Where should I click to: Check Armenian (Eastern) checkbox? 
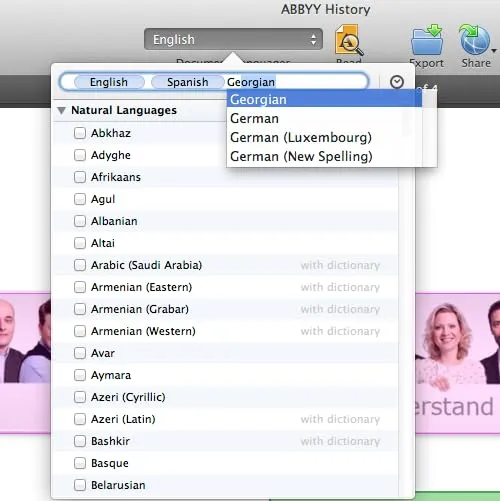coord(80,287)
